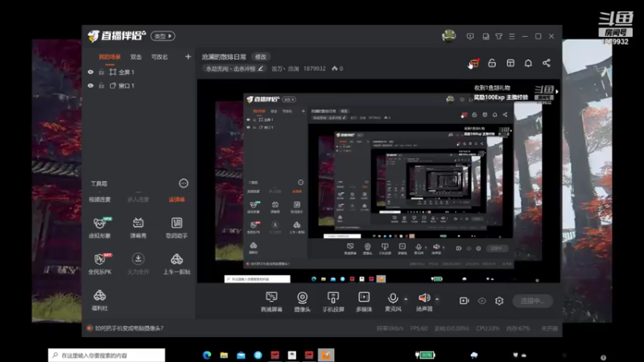Click the stream preview area

(x=378, y=181)
